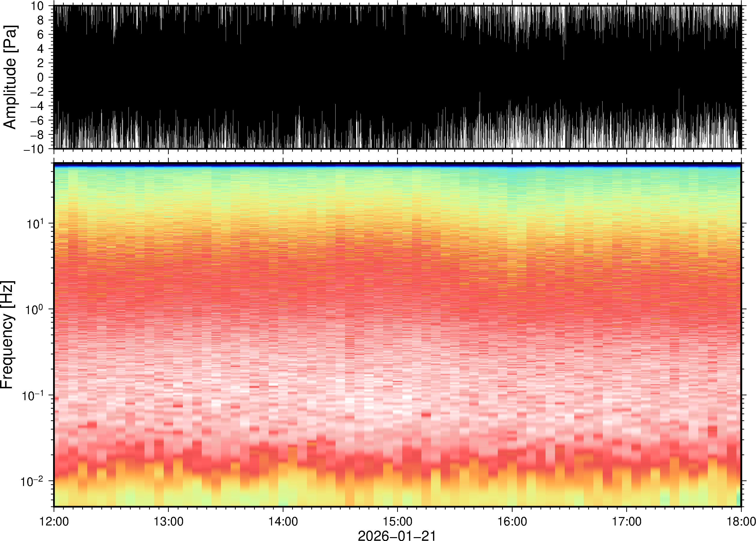Select the 14:00 time tick label

click(283, 521)
